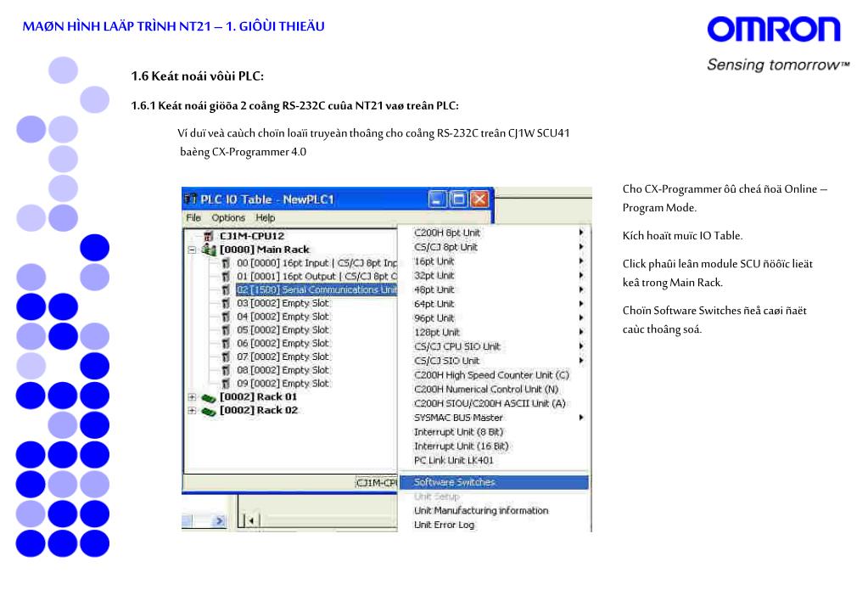
Task: Click the arrow beside CS/CJ SIO Unit
Action: point(580,361)
